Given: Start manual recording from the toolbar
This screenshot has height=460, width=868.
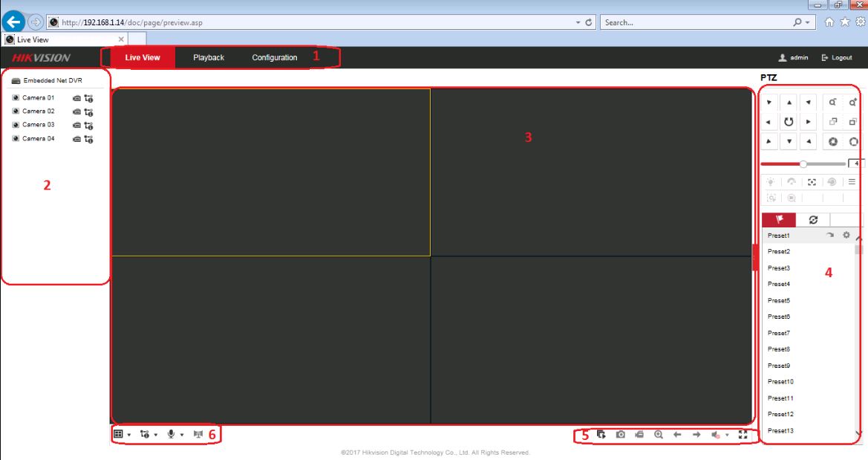Looking at the screenshot, I should point(640,436).
